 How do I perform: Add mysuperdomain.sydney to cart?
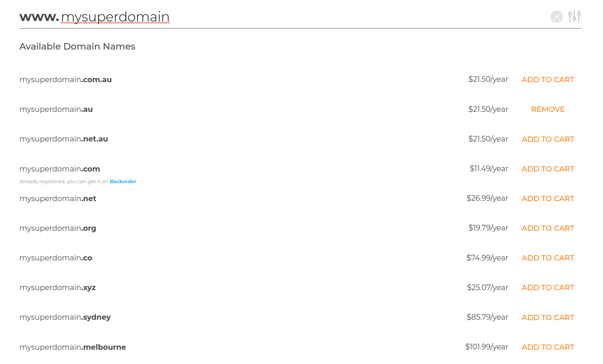(547, 317)
